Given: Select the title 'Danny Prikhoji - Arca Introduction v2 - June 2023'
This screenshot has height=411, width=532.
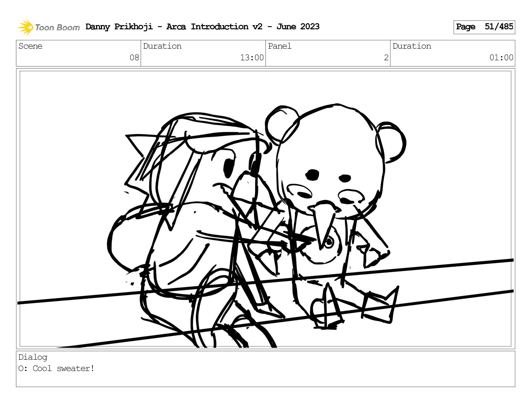Looking at the screenshot, I should click(x=202, y=27).
